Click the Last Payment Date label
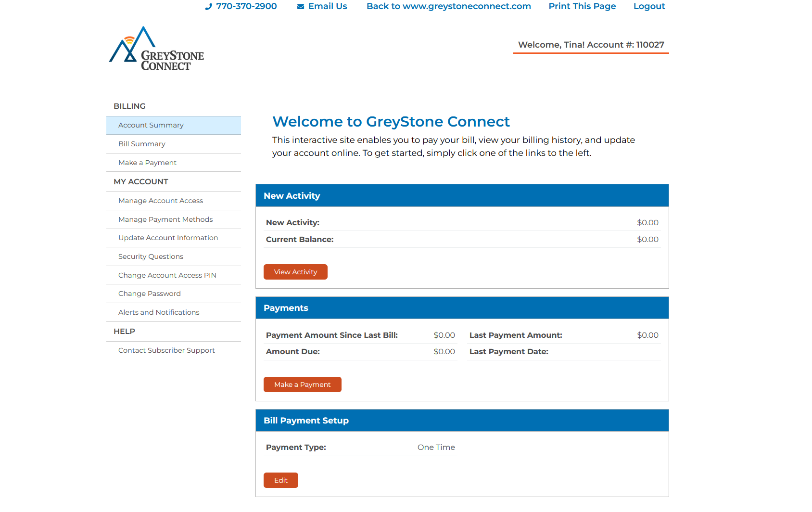The height and width of the screenshot is (512, 812). point(509,352)
